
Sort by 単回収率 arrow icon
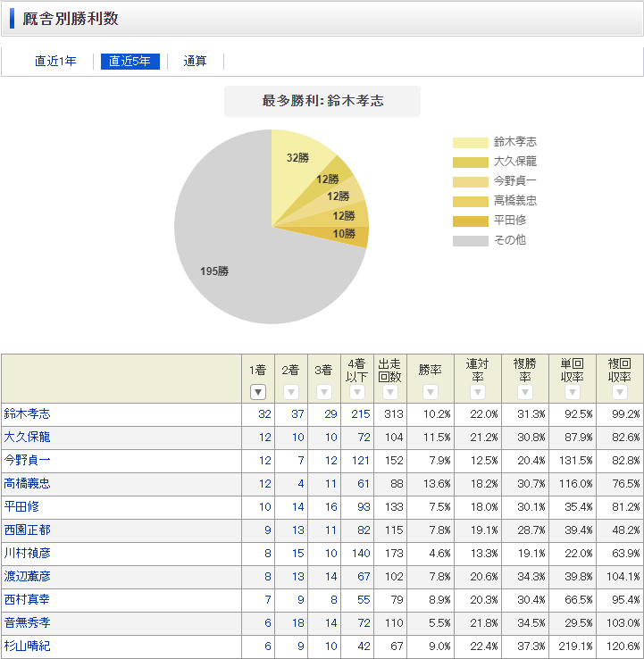(572, 392)
